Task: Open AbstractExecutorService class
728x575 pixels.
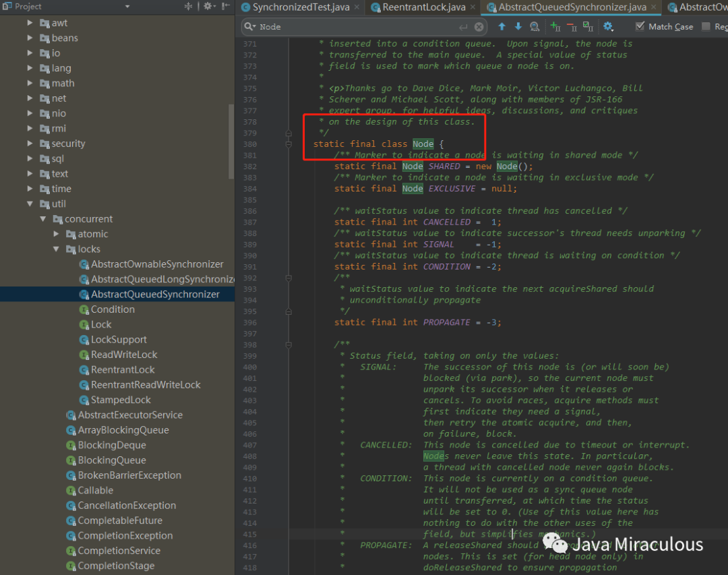Action: tap(130, 415)
